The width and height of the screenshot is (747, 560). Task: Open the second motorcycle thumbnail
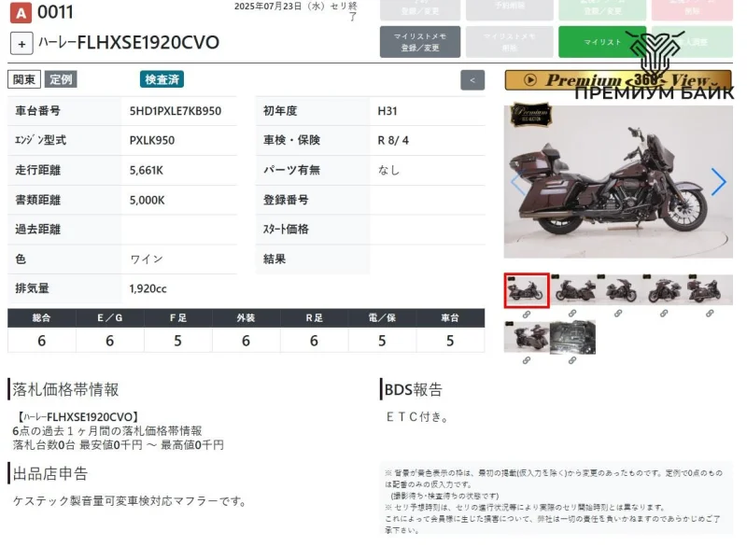[x=573, y=290]
